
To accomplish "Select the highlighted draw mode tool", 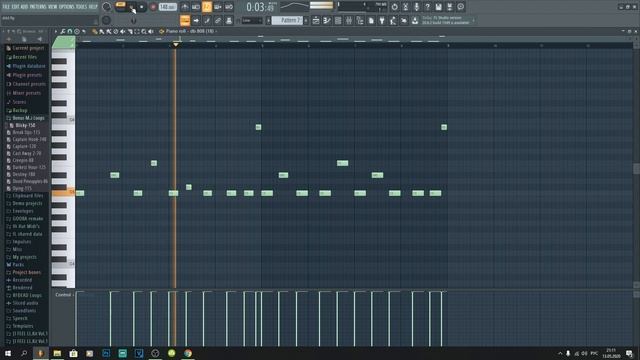I will [x=185, y=20].
